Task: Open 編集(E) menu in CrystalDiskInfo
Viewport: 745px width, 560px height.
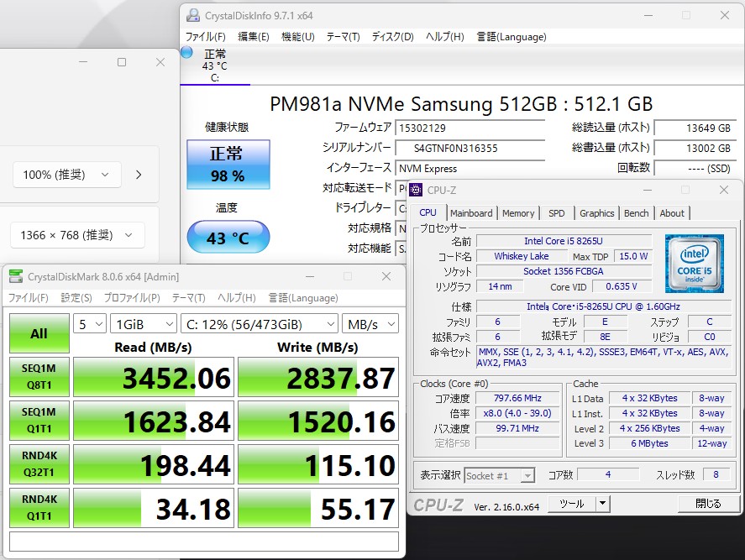Action: [x=254, y=37]
